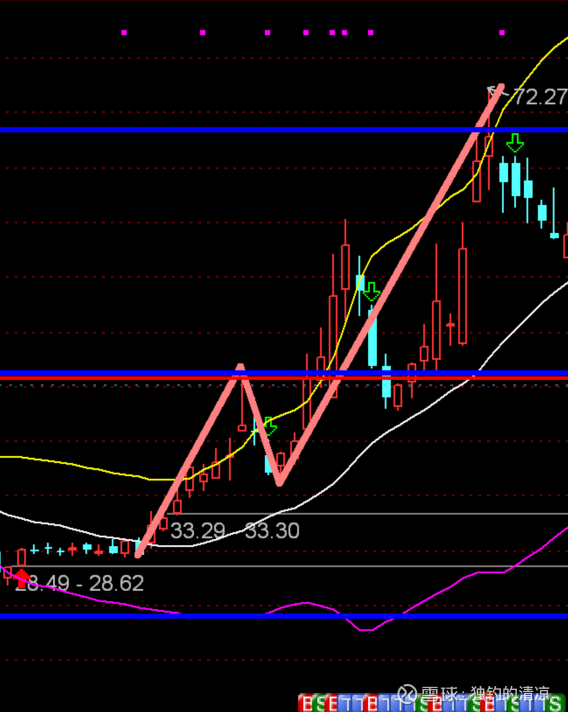
Task: Select the leftmost magenta square marker at top
Action: 124,33
